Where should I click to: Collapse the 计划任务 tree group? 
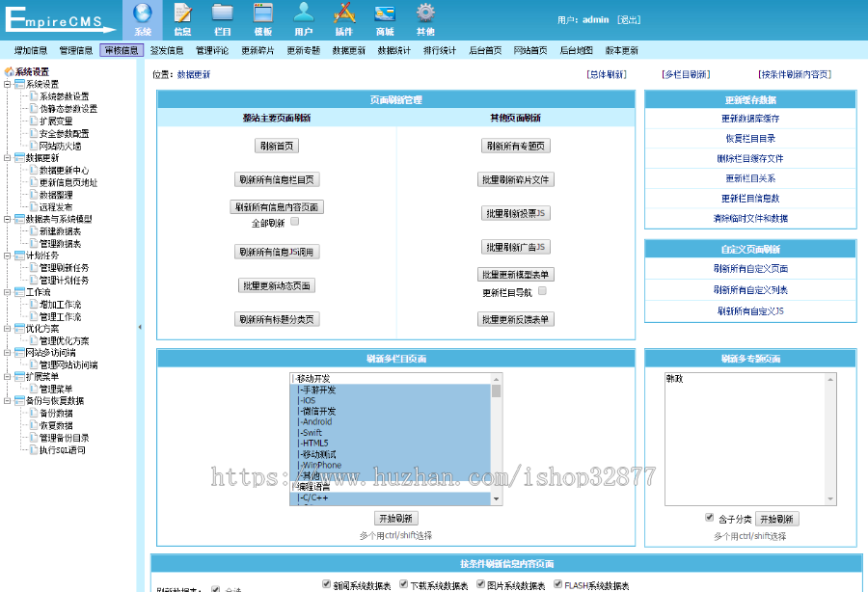pos(7,256)
